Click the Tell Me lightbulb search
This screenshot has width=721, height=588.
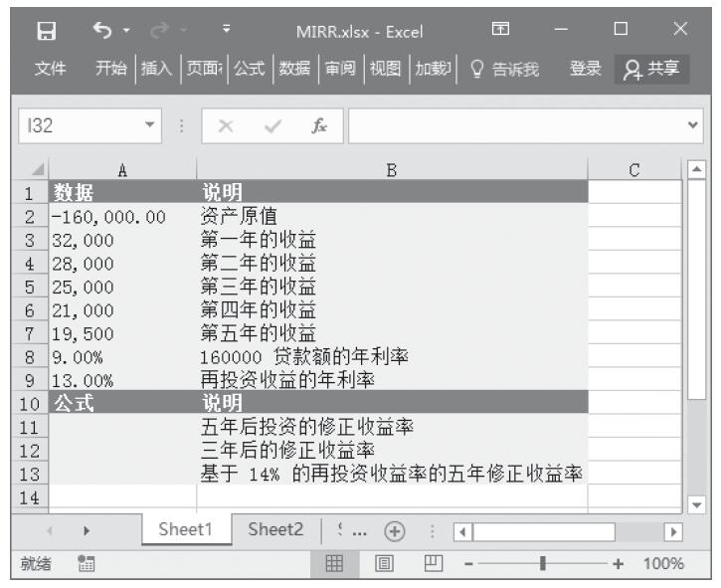pyautogui.click(x=504, y=69)
